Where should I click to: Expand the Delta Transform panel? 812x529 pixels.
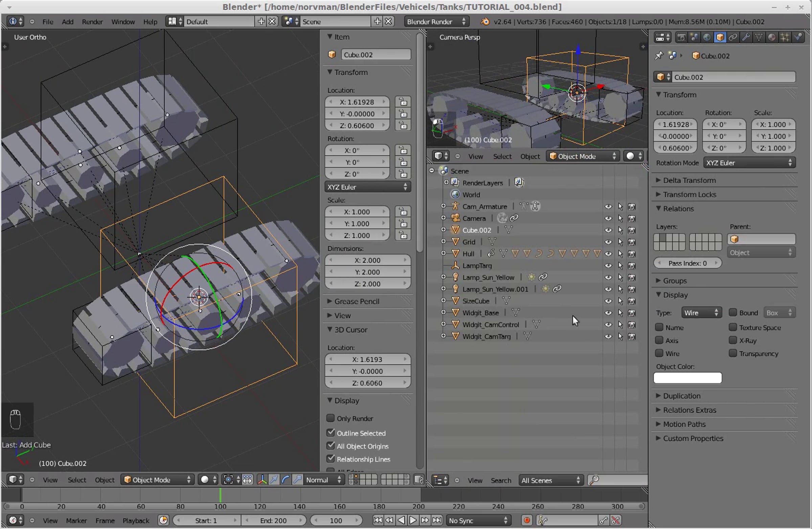pos(689,180)
